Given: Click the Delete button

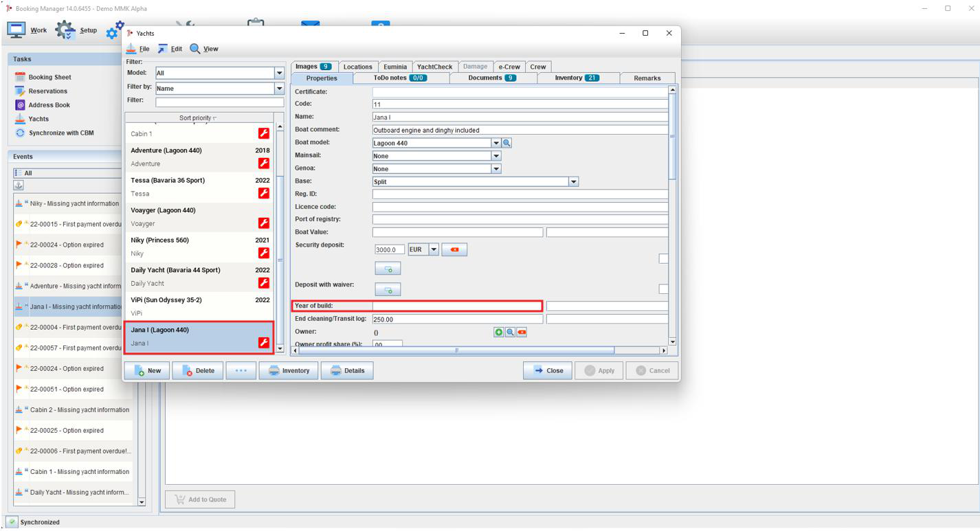Looking at the screenshot, I should click(197, 370).
